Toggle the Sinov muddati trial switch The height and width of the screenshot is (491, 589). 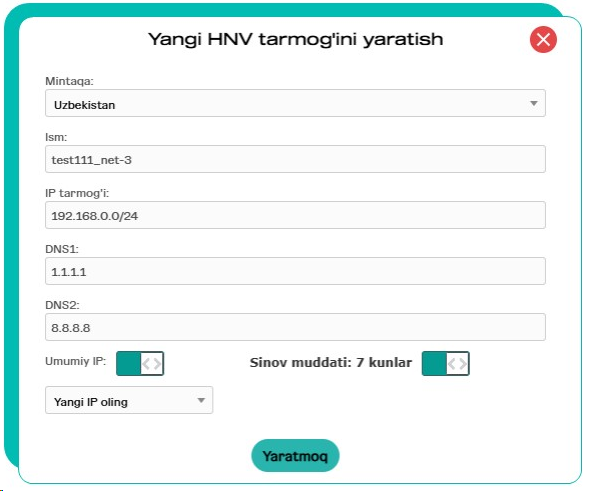point(446,363)
